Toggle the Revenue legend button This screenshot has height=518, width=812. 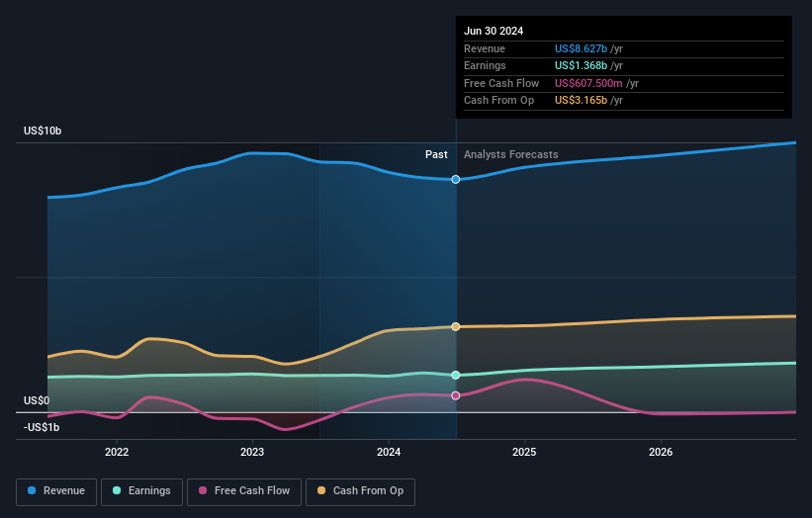tap(56, 491)
